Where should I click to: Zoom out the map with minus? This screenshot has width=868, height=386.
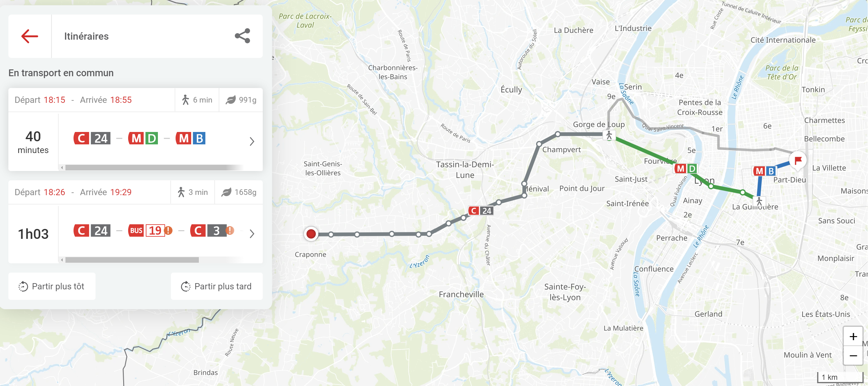coord(853,355)
